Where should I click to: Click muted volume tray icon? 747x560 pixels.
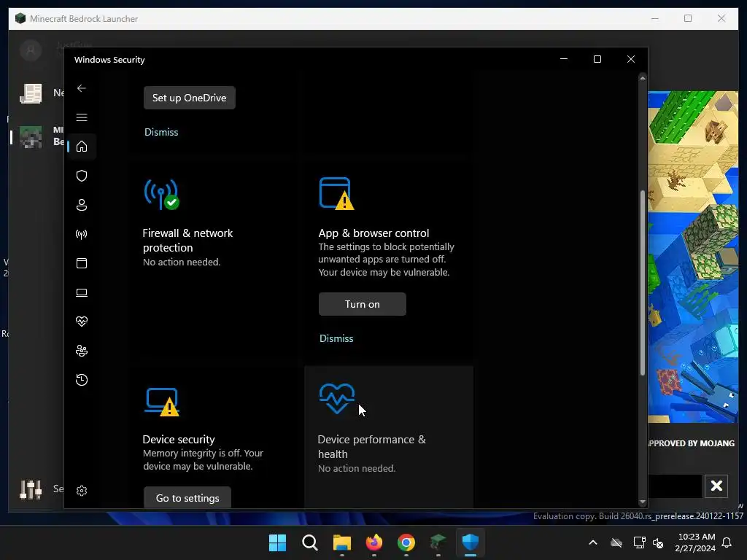659,542
